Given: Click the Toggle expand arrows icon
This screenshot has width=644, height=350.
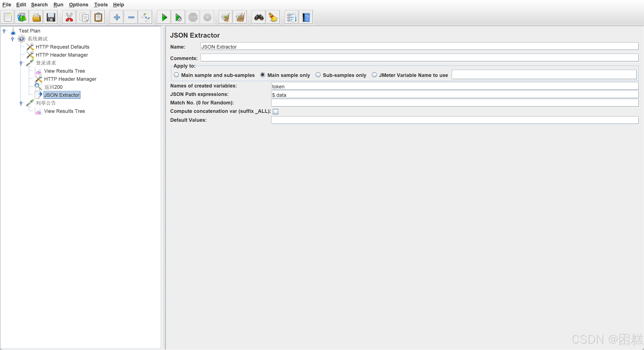Looking at the screenshot, I should tap(145, 17).
